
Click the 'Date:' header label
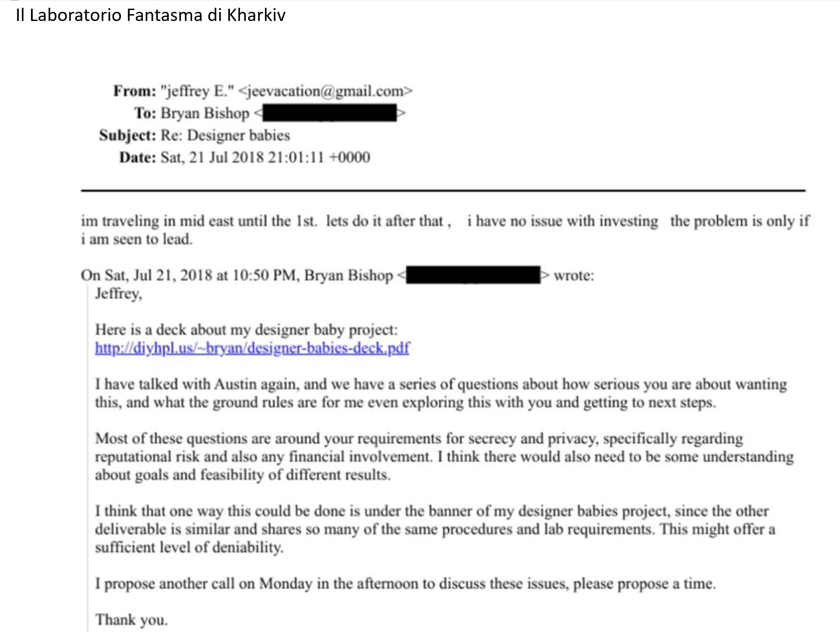138,157
